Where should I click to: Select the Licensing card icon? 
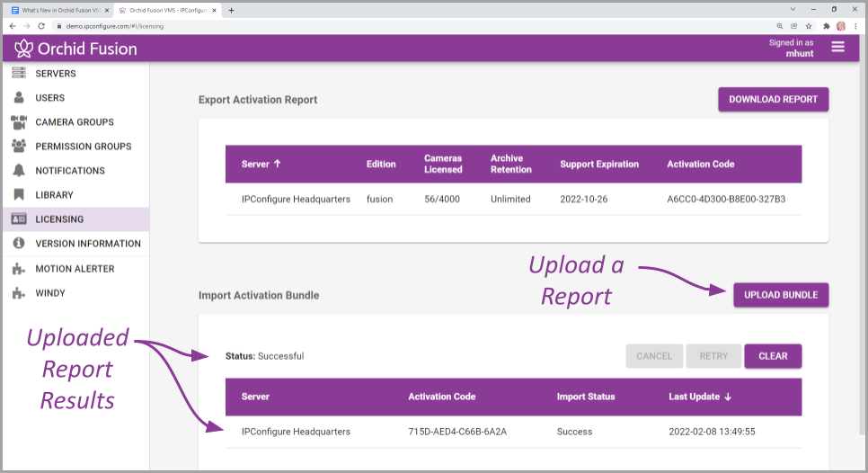pos(19,219)
